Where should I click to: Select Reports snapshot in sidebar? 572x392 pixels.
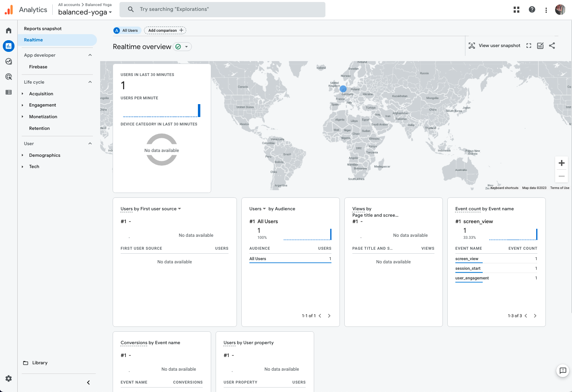click(x=43, y=29)
